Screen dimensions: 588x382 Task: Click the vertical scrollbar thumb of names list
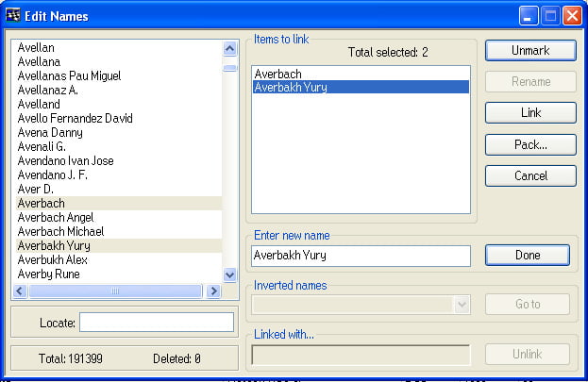click(230, 68)
